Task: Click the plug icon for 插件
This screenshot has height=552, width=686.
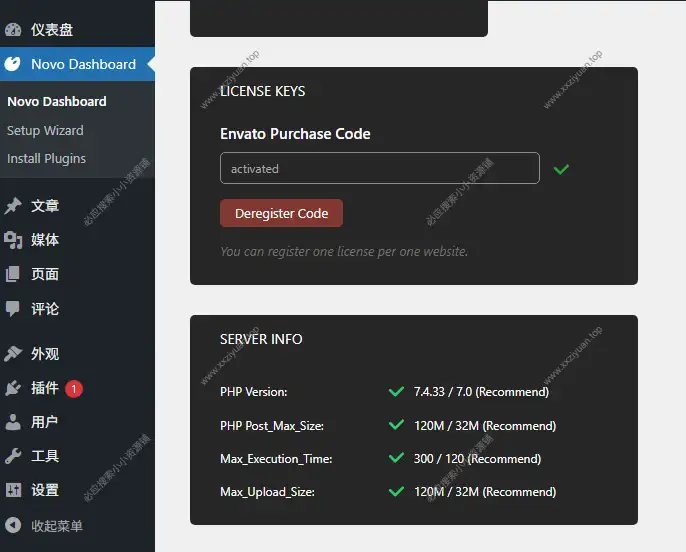Action: [x=13, y=388]
